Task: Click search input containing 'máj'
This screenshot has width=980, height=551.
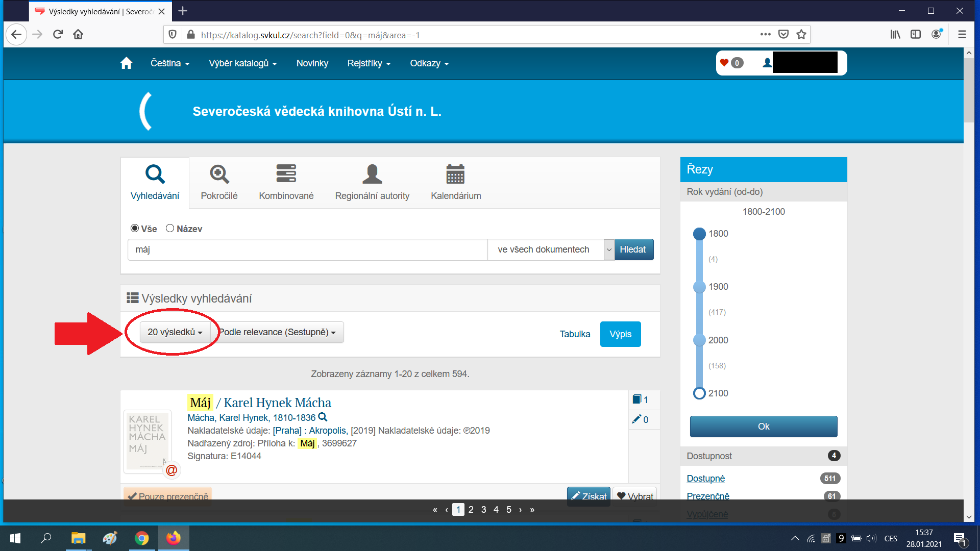Action: [308, 249]
